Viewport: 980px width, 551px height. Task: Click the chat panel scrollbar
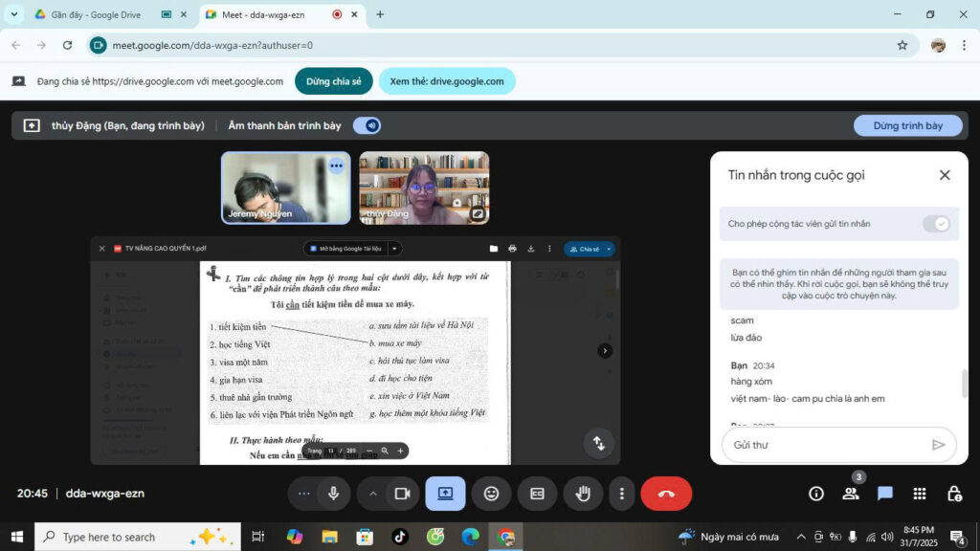click(964, 383)
